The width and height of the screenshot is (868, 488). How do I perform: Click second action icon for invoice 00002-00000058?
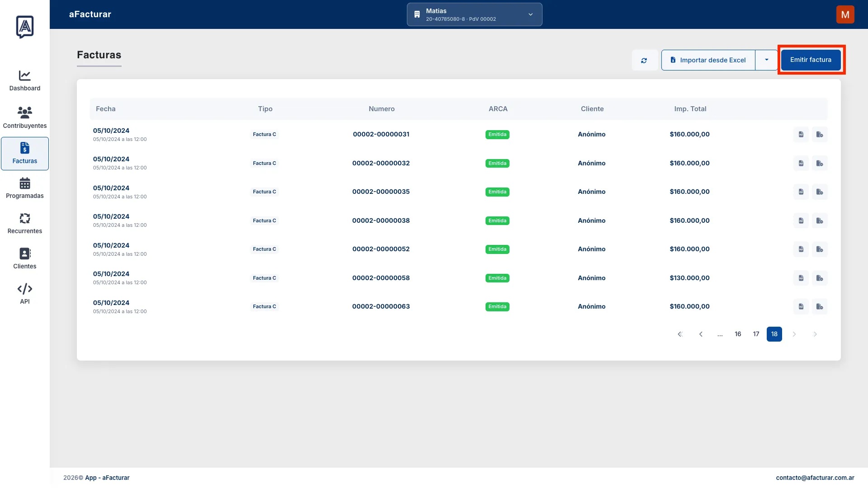(819, 278)
